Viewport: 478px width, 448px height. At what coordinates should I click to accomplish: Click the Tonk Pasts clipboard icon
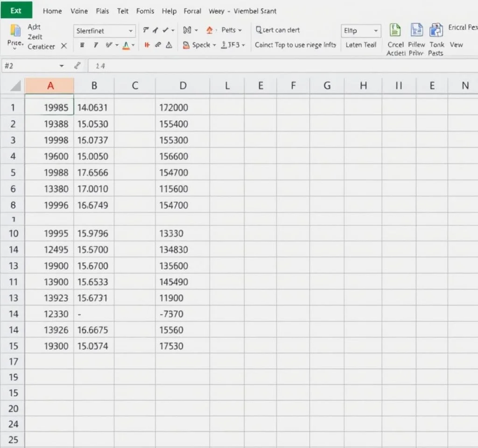click(x=436, y=30)
